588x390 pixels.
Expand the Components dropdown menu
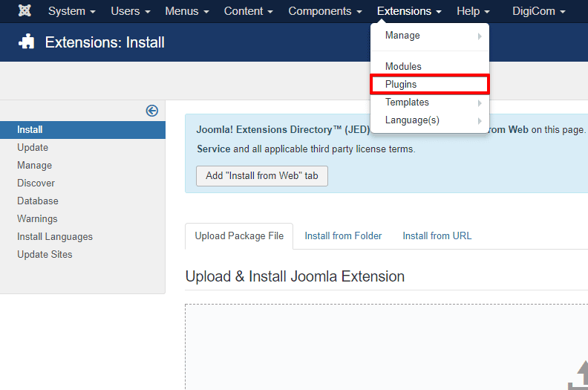pos(325,11)
